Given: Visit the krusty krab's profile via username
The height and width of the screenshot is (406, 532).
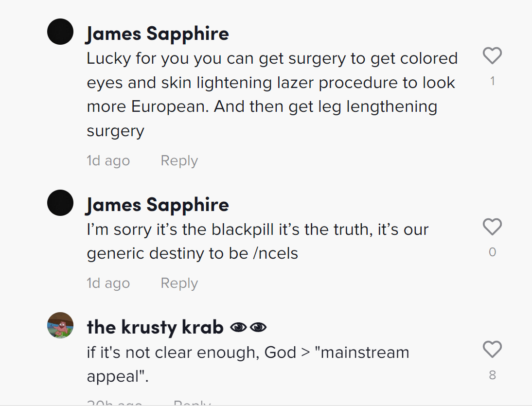Looking at the screenshot, I should click(155, 327).
